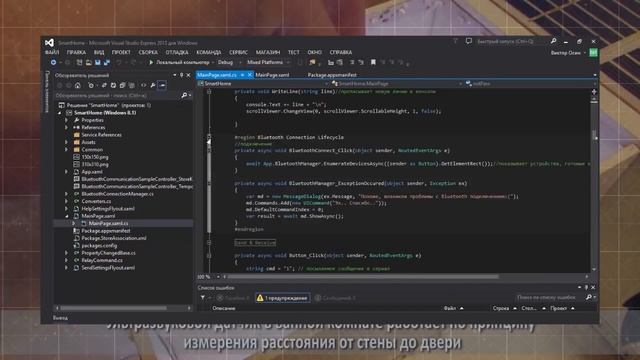This screenshot has height=360, width=640.
Task: Select the Service References folder
Action: tap(101, 135)
